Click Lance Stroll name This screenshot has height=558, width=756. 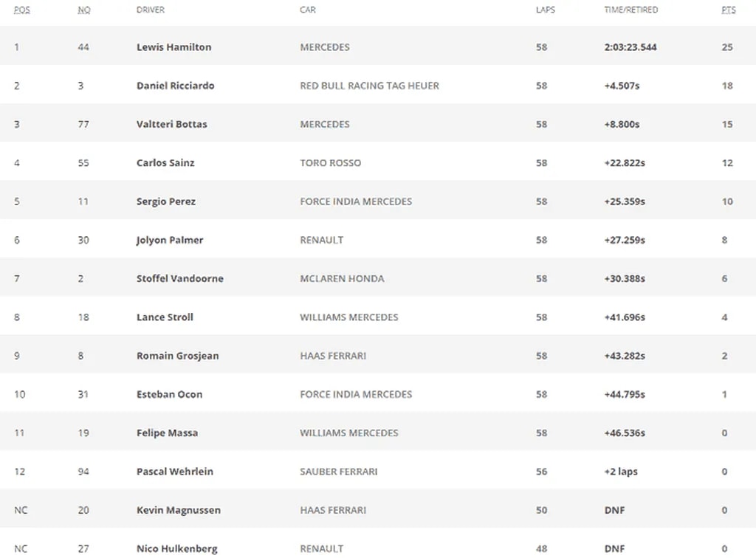[165, 317]
